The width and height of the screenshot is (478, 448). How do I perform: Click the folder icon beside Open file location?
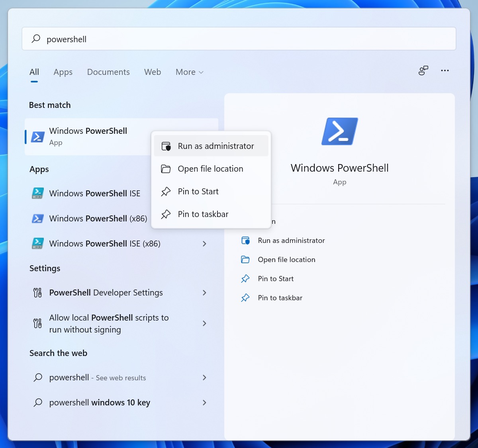point(166,168)
